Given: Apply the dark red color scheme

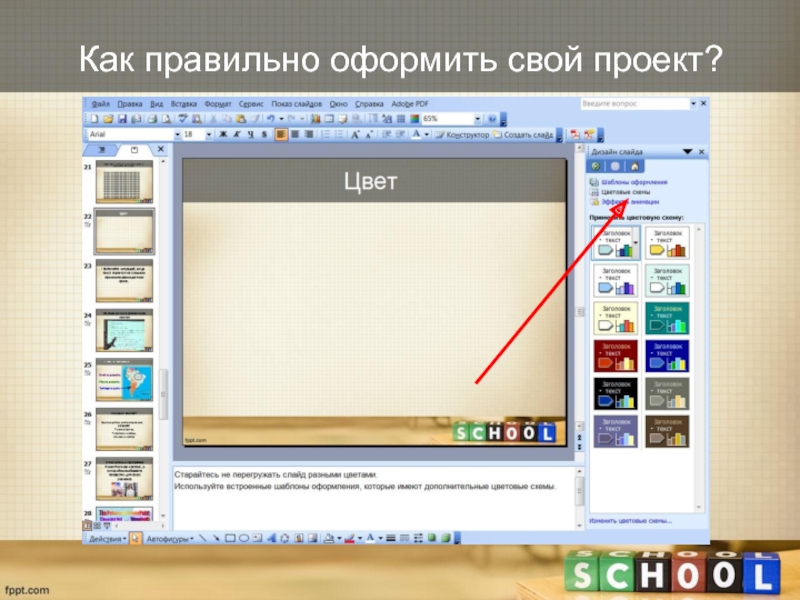Looking at the screenshot, I should (614, 355).
